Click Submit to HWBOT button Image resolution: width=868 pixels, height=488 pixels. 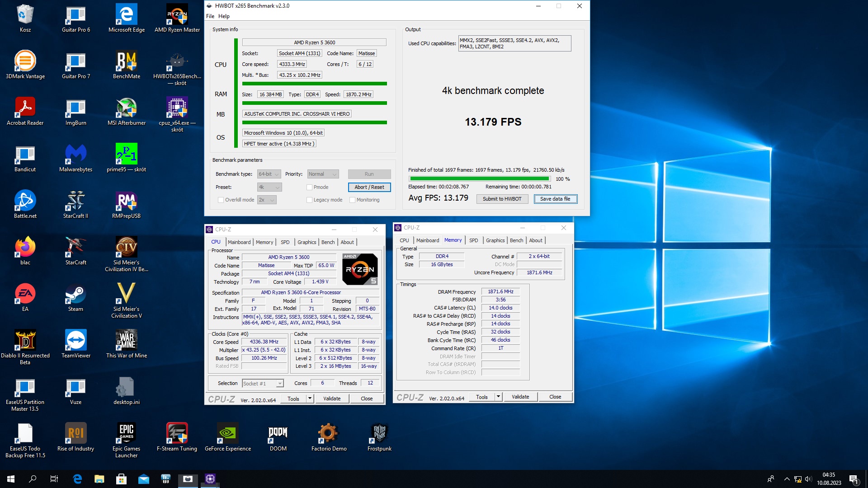(502, 199)
